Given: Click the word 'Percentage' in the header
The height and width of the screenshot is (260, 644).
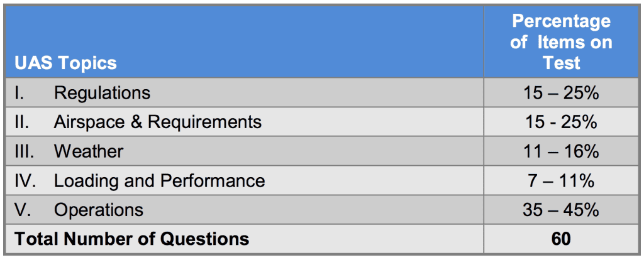Looking at the screenshot, I should pyautogui.click(x=561, y=21).
